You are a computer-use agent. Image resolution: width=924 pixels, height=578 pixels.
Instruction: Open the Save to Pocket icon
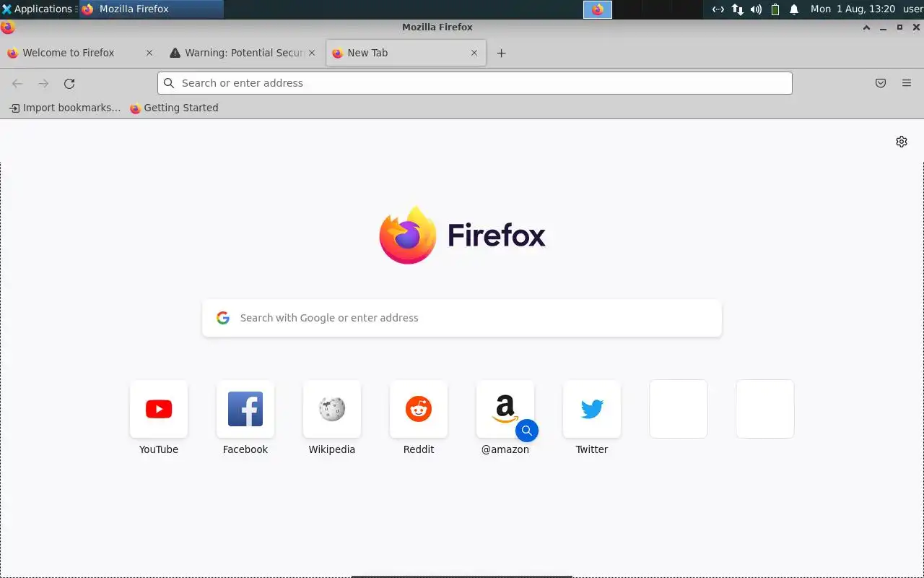click(881, 83)
